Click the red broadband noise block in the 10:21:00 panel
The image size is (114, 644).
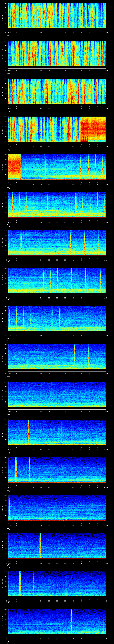[x=93, y=129]
